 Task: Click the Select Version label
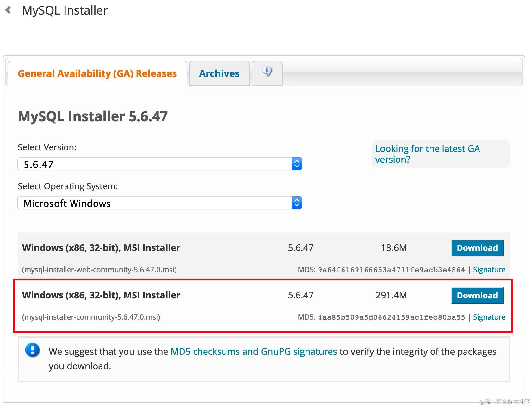coord(47,147)
